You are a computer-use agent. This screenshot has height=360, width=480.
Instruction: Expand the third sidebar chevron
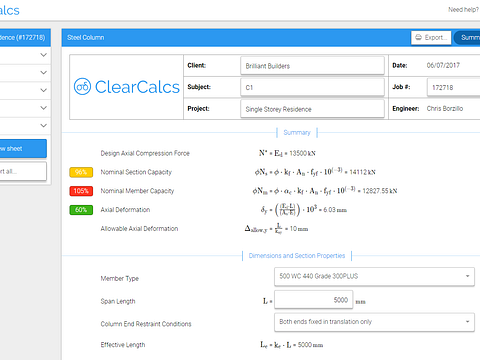click(43, 90)
